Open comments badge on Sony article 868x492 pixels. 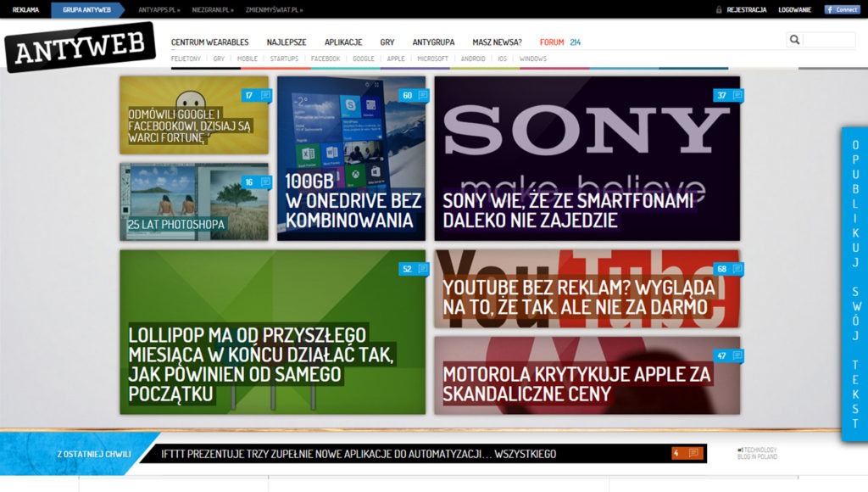pyautogui.click(x=728, y=95)
